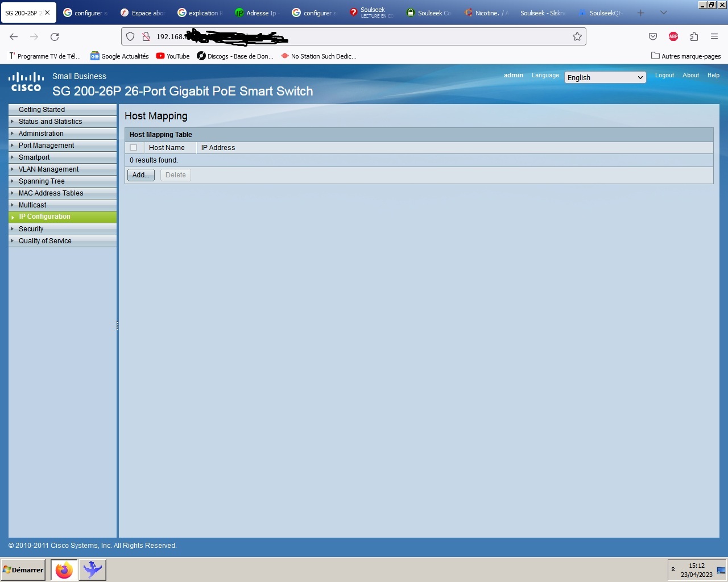Open Google Actualités bookmark

click(x=120, y=56)
